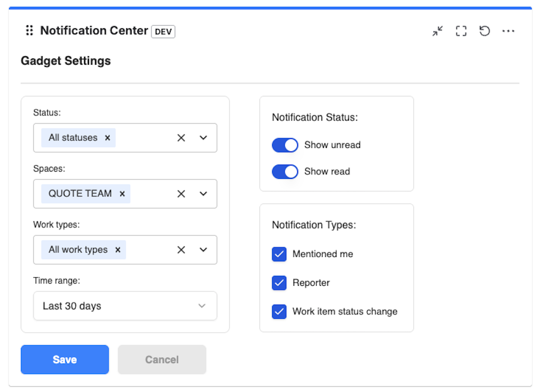
Task: Uncheck the Mentioned me notification type
Action: pos(279,254)
